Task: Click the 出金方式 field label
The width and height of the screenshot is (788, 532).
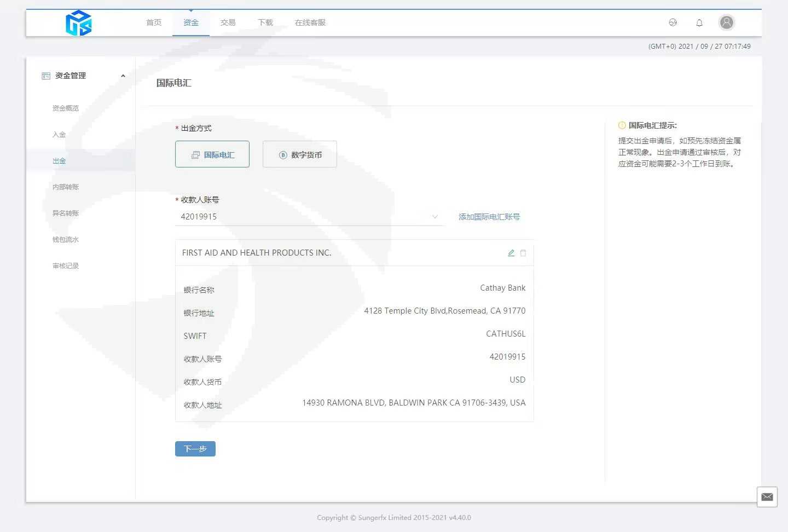Action: [x=196, y=128]
